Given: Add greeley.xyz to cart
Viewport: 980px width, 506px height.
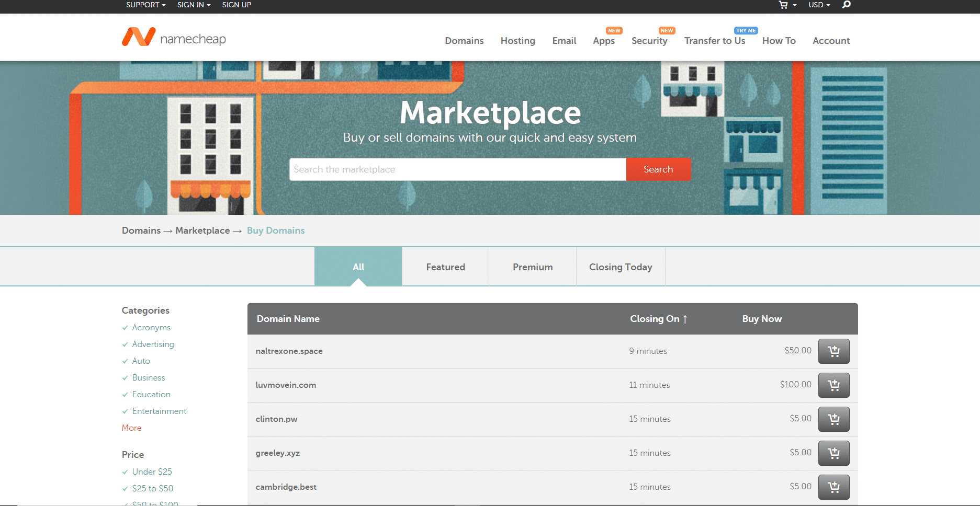Looking at the screenshot, I should pyautogui.click(x=833, y=453).
